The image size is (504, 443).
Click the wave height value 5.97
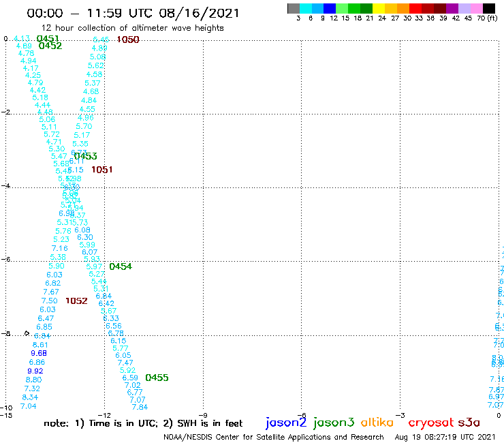[94, 266]
